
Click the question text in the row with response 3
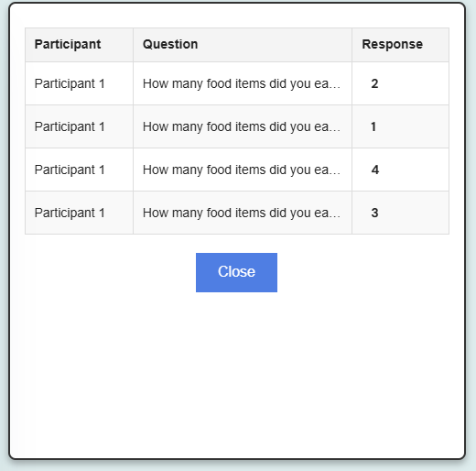tap(242, 213)
